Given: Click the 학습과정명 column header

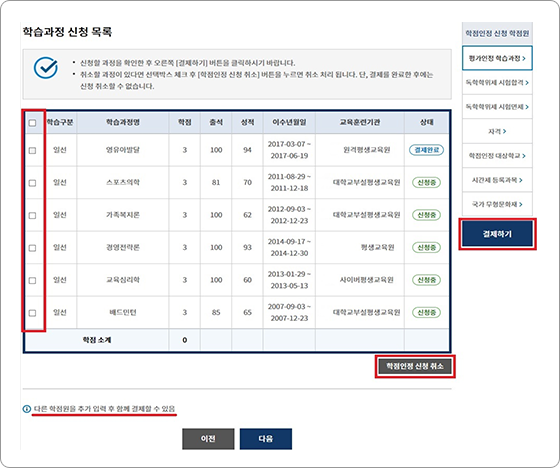Looking at the screenshot, I should coord(123,122).
